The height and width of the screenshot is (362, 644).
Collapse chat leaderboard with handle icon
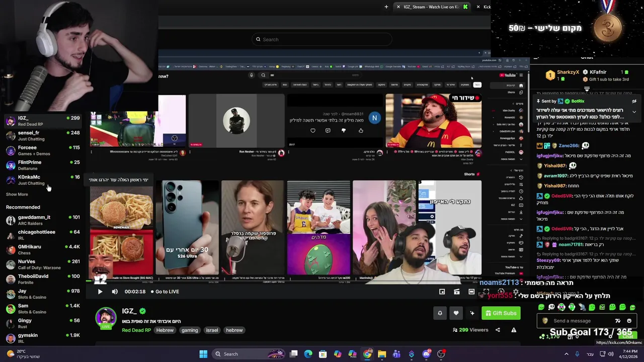[587, 89]
